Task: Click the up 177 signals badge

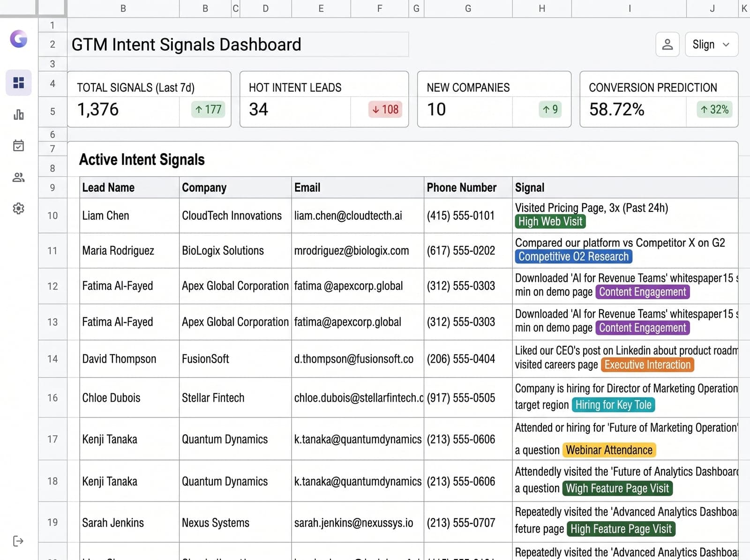Action: [x=209, y=109]
